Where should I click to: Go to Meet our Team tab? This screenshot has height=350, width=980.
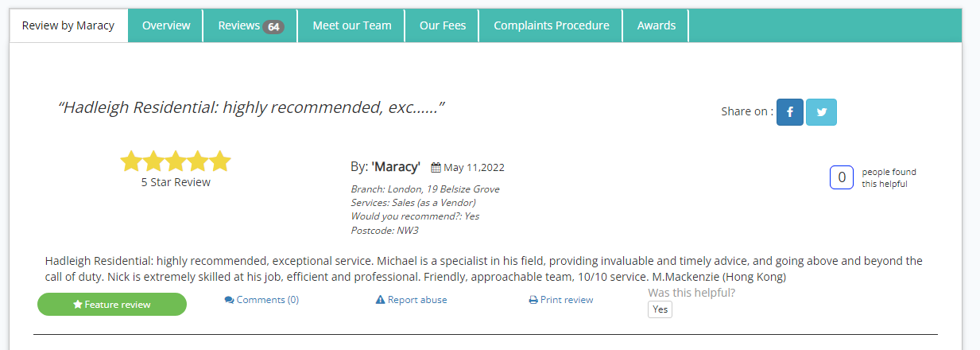tap(351, 25)
